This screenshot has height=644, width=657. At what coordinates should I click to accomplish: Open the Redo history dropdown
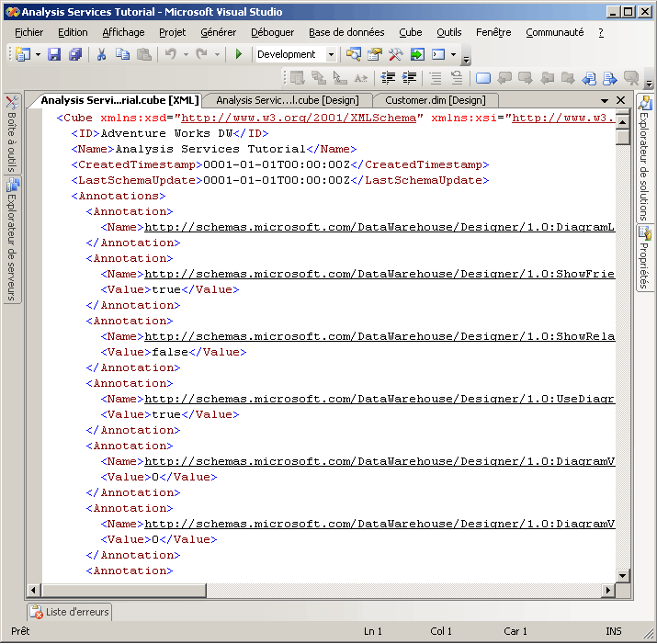217,54
